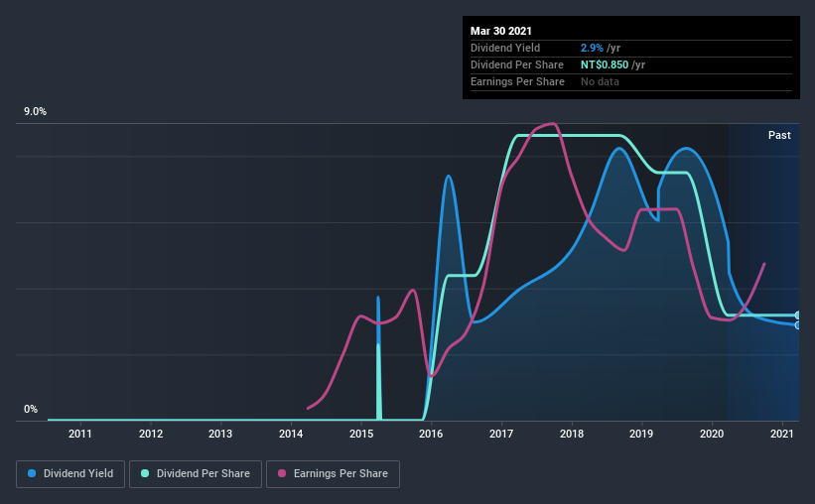The height and width of the screenshot is (504, 815).
Task: Select the 2018 label on the x-axis
Action: click(x=572, y=434)
